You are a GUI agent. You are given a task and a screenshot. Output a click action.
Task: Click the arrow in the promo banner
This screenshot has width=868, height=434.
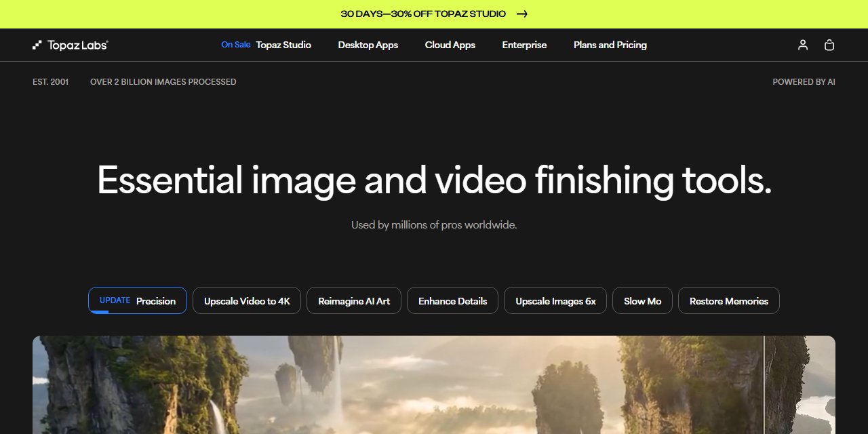521,14
